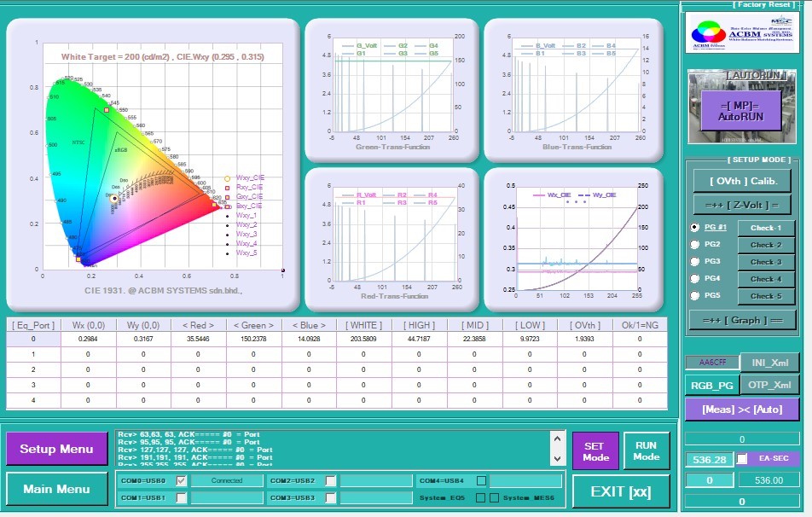
Task: Click the Factory Reset label
Action: (763, 4)
